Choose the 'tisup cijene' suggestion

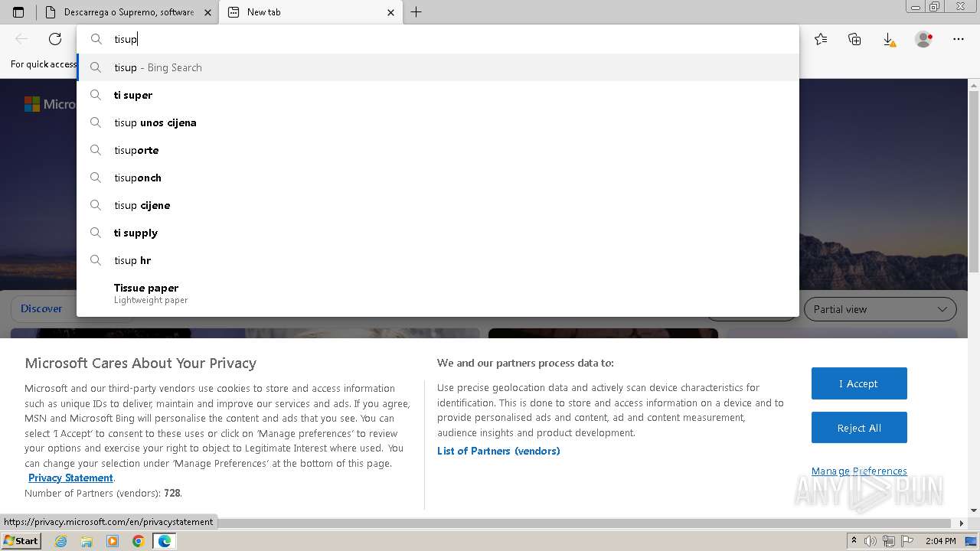(438, 205)
